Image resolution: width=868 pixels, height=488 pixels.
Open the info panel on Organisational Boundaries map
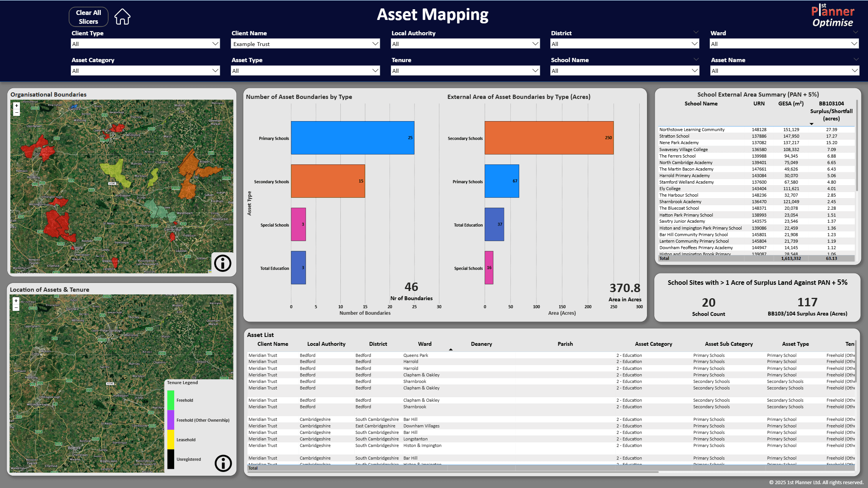click(223, 263)
